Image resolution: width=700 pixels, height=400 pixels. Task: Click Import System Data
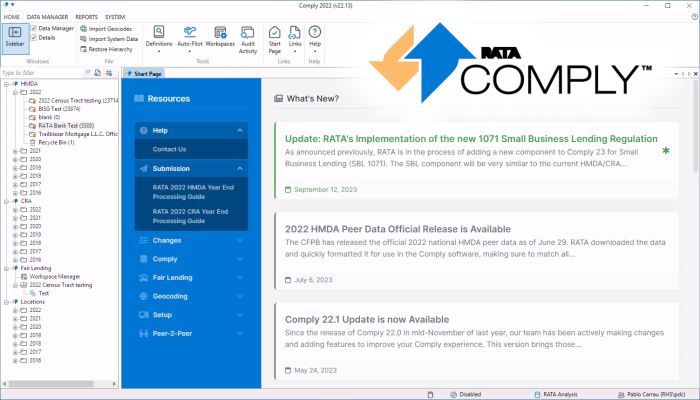(109, 39)
